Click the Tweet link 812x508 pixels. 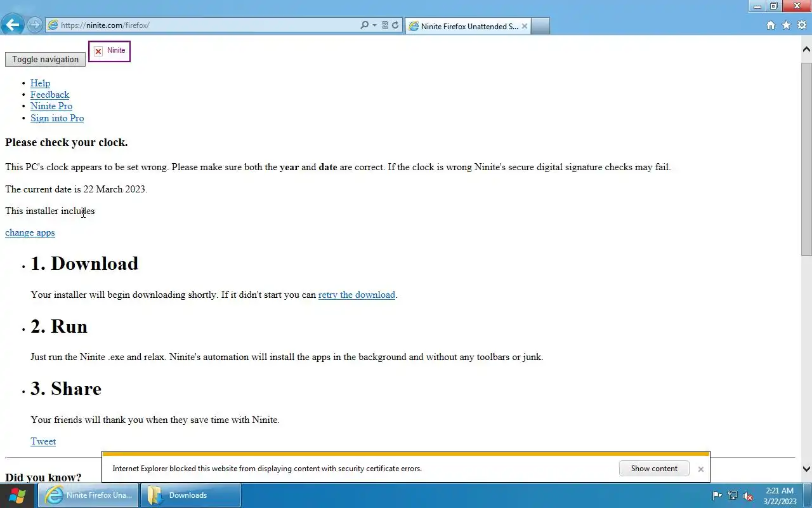43,441
